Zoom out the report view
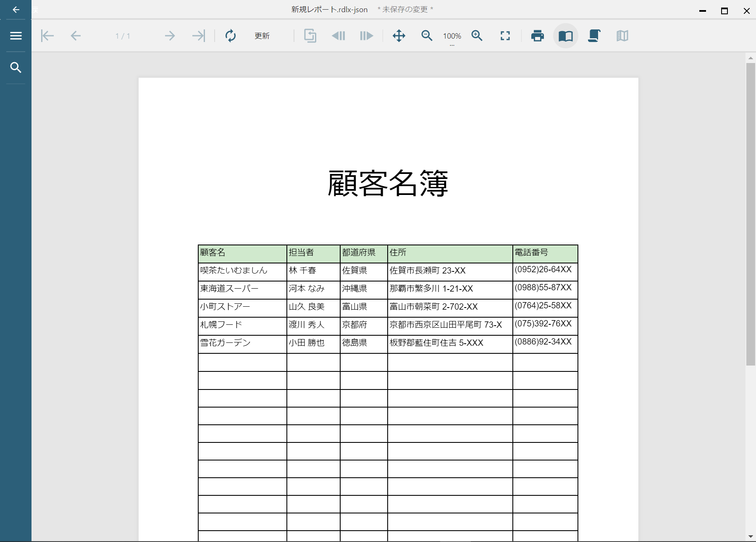Screen dimensions: 756x542 427,36
